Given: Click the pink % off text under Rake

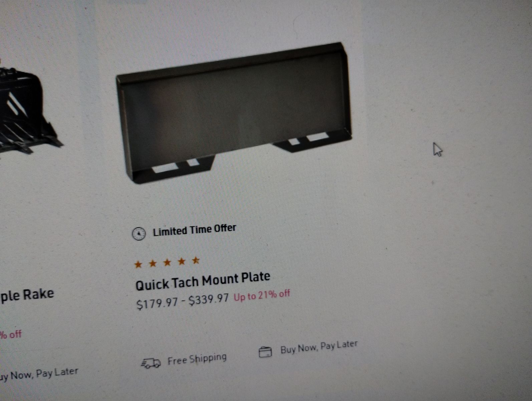Looking at the screenshot, I should click(11, 334).
